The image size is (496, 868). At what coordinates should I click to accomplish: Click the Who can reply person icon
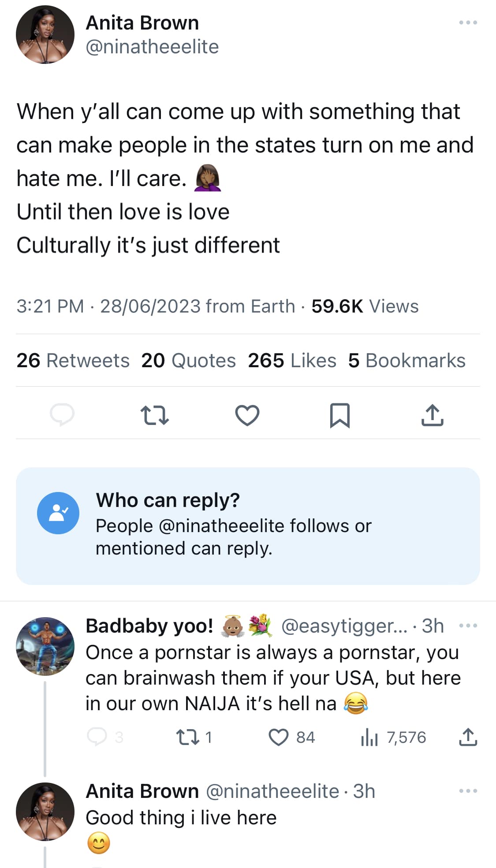58,513
